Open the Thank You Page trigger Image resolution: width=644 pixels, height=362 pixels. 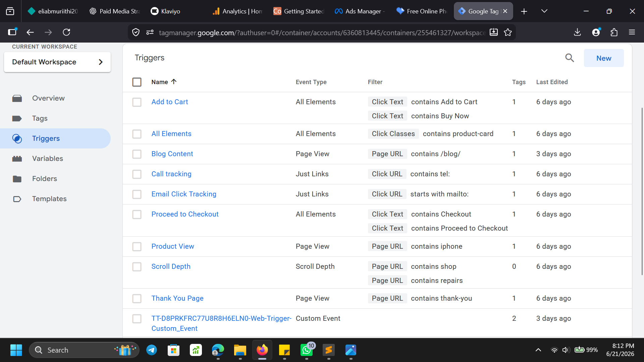(177, 298)
